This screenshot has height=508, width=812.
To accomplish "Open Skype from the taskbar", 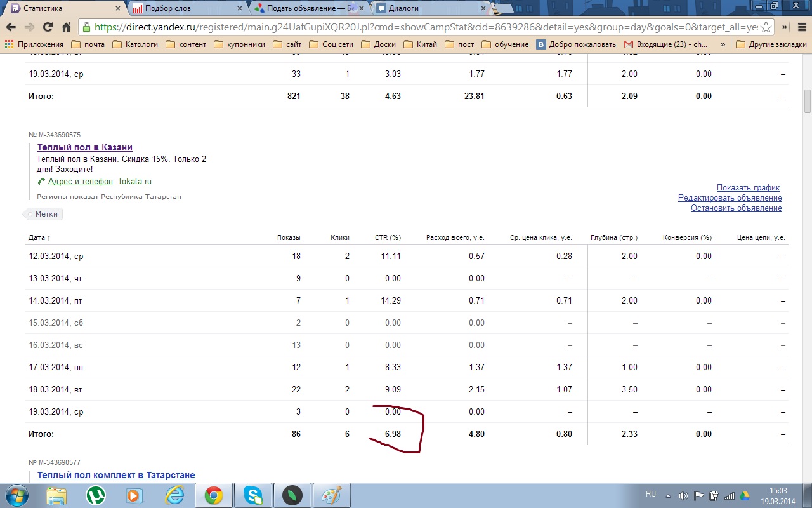I will pos(252,495).
